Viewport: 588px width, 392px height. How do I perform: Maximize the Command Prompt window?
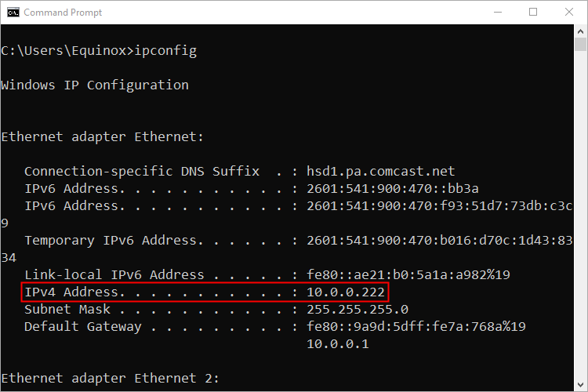(x=533, y=13)
